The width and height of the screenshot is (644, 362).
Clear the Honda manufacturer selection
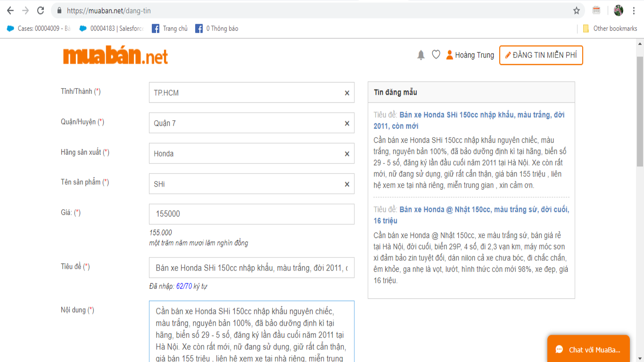(347, 154)
